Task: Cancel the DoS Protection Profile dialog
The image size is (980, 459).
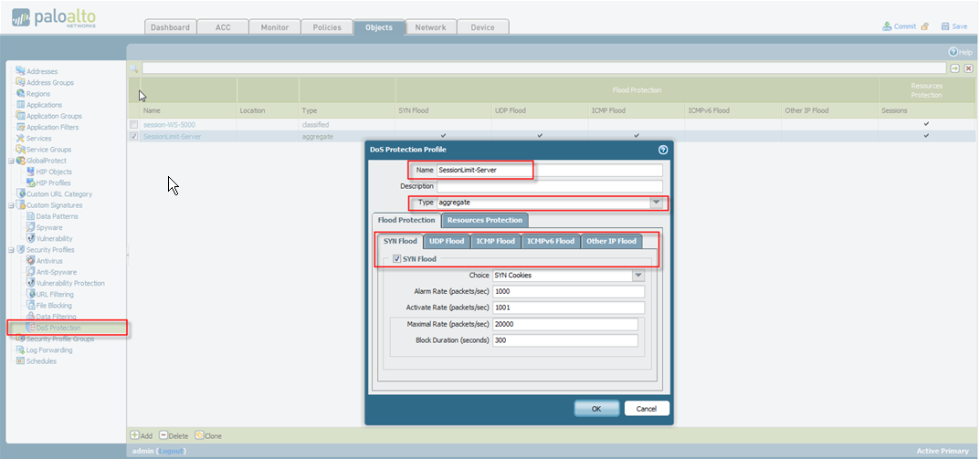Action: pos(647,409)
